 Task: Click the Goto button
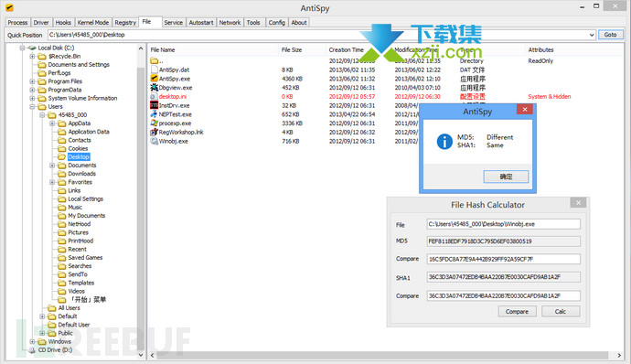(x=610, y=35)
